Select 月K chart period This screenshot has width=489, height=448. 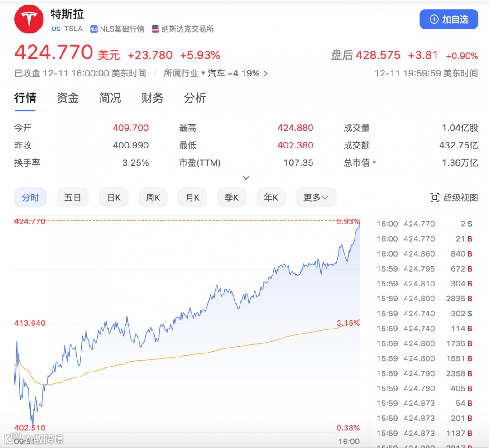coord(192,197)
